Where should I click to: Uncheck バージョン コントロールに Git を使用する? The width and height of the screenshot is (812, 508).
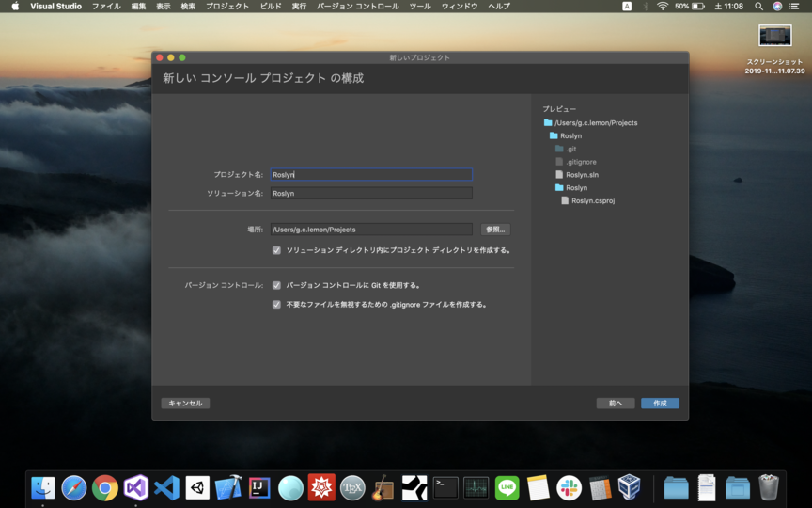pos(276,286)
